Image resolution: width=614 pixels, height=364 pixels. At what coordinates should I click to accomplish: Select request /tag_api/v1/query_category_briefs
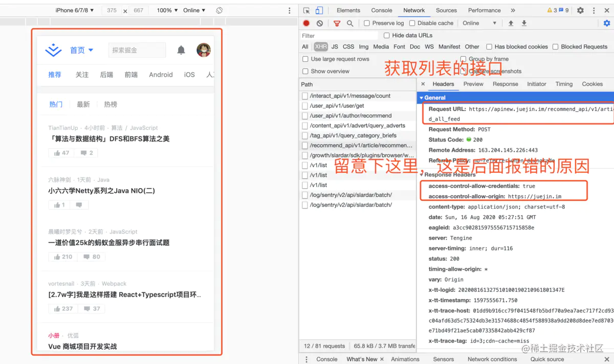pyautogui.click(x=358, y=135)
